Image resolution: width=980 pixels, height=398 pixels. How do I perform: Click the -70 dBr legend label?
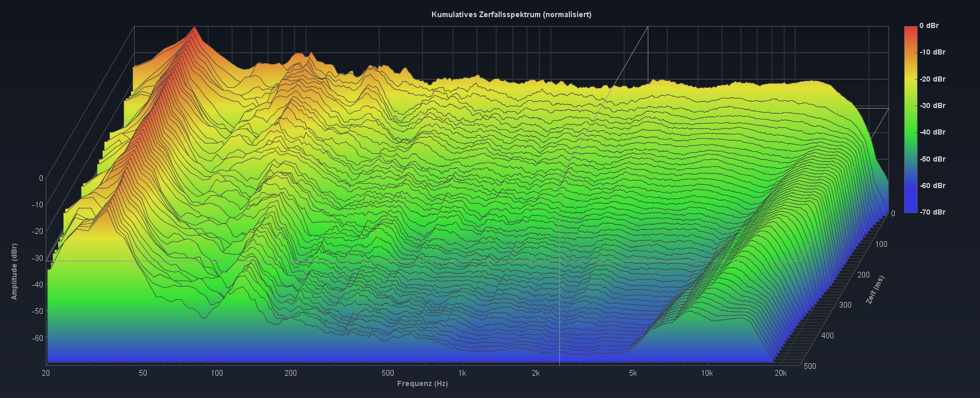coord(932,212)
